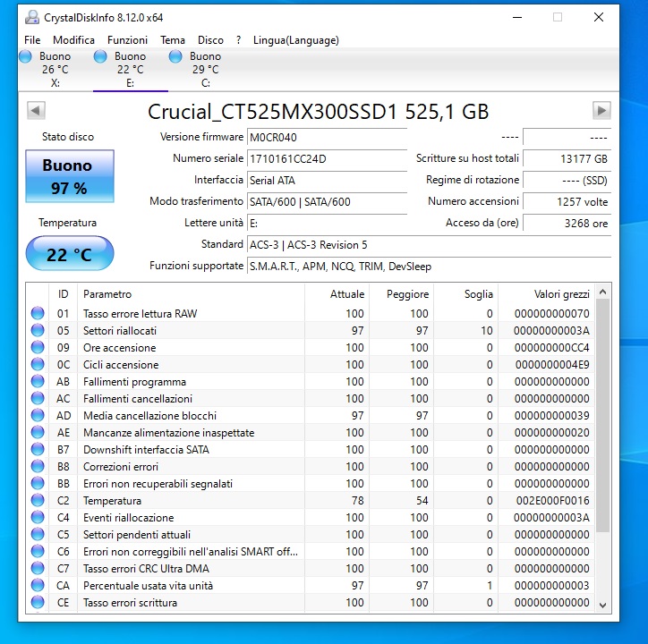Click raw value 002E000F0016 in Temperatura row
648x644 pixels.
tap(552, 500)
